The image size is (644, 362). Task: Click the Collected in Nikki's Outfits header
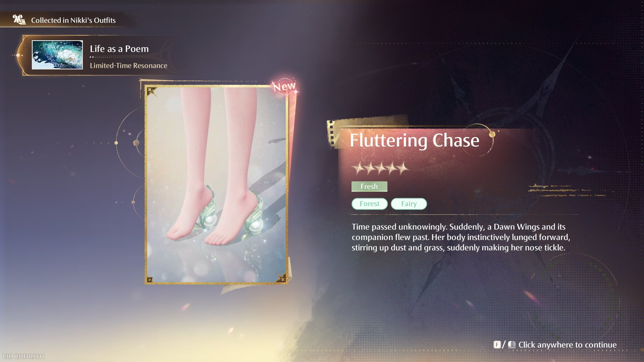[x=73, y=20]
